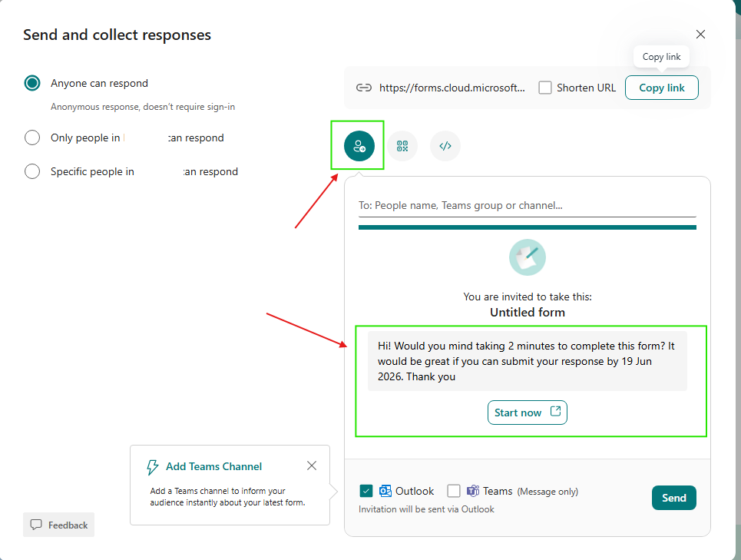Viewport: 741px width, 560px height.
Task: Open the Feedback button
Action: (58, 525)
